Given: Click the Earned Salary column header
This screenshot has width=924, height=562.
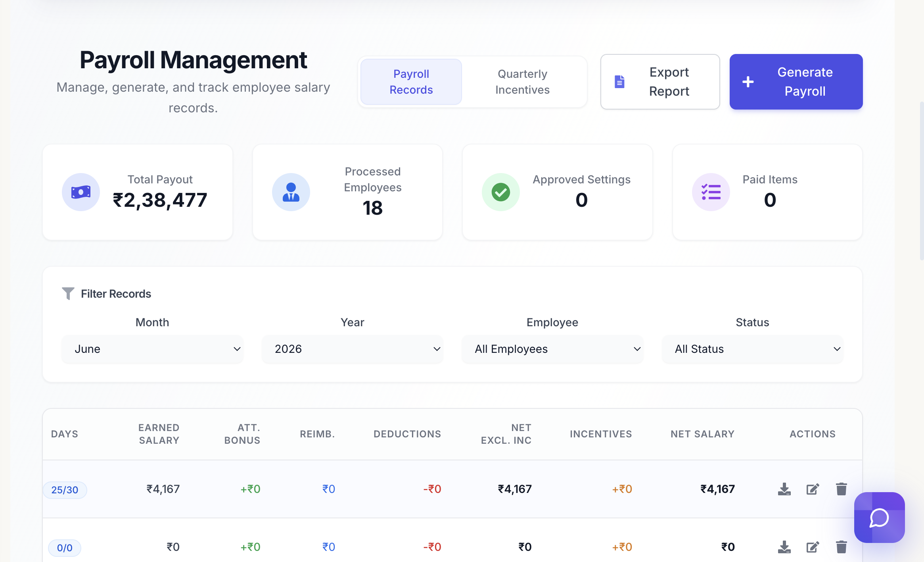Looking at the screenshot, I should click(159, 434).
